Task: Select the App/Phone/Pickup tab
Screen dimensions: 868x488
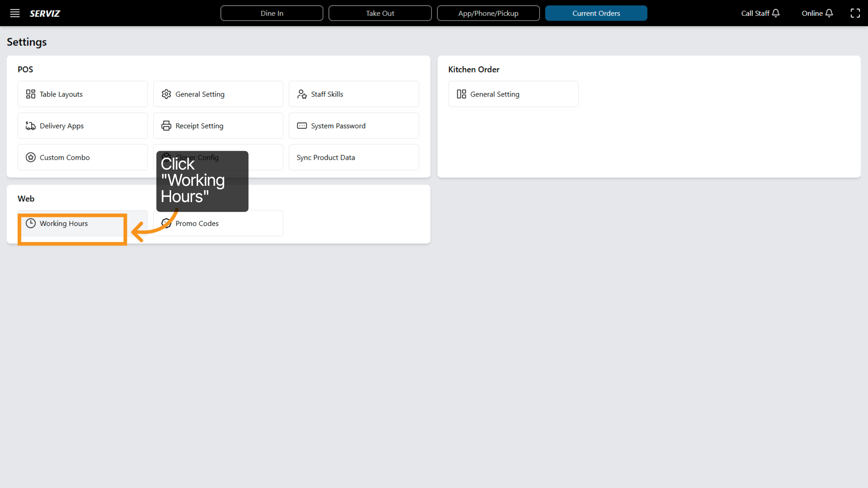Action: coord(488,13)
